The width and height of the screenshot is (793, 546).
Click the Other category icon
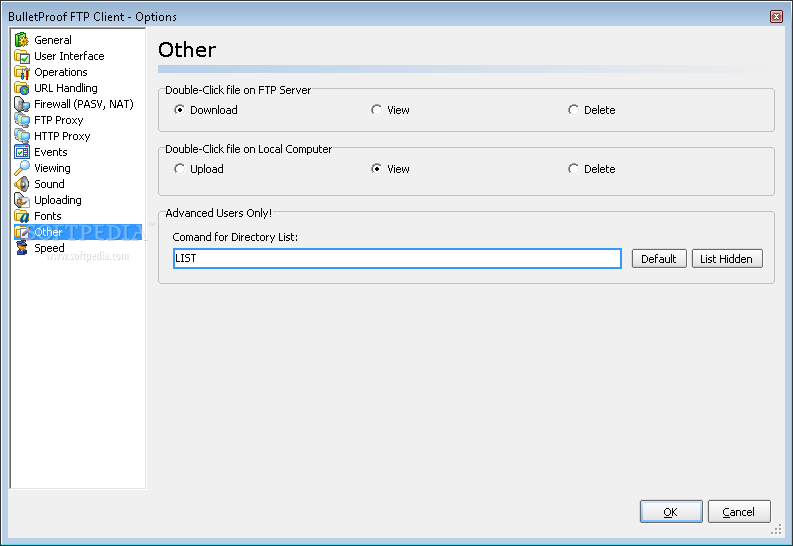22,232
